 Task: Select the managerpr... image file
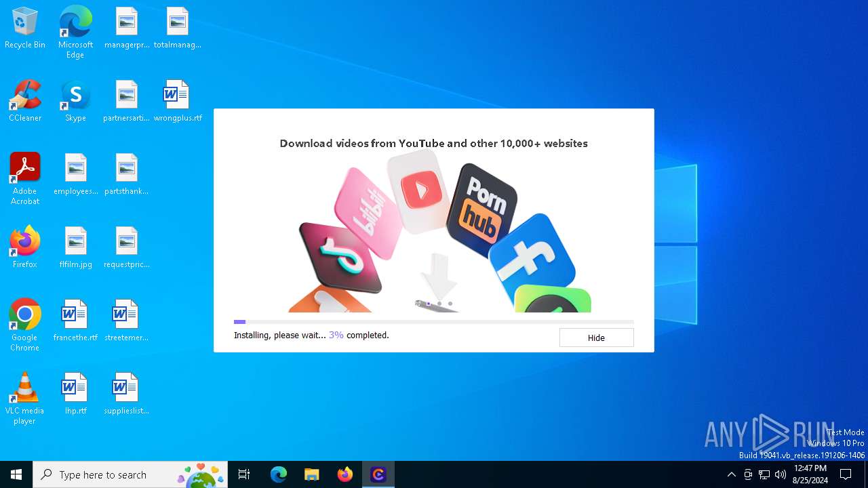coord(127,28)
